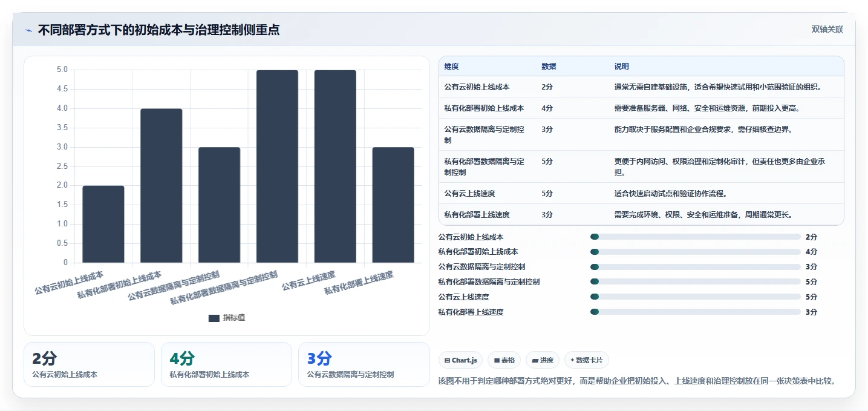Click table row cell 私有化部署初始上线成本

484,108
